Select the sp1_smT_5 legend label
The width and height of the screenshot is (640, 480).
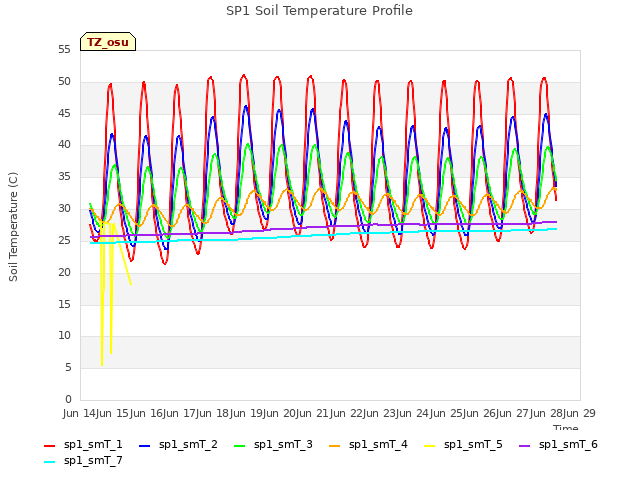[473, 445]
